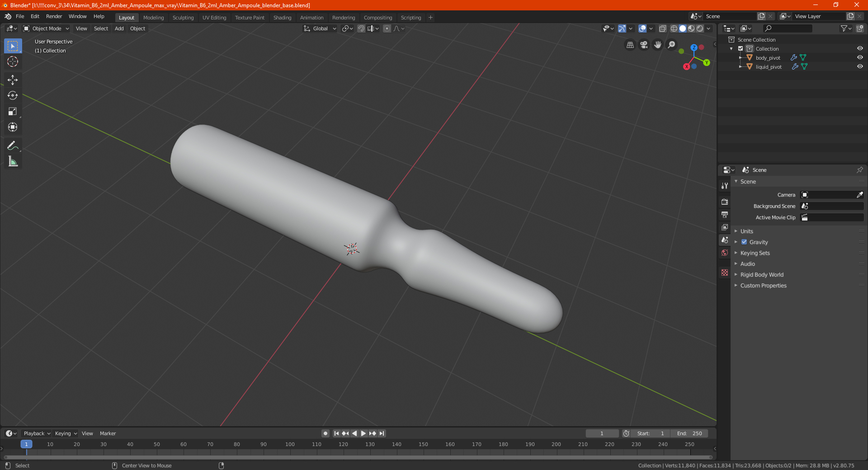Switch to the Modeling workspace tab

point(153,18)
